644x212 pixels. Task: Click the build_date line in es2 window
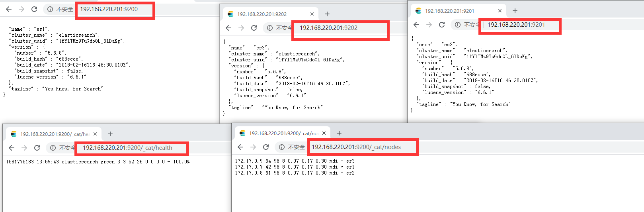pos(480,80)
